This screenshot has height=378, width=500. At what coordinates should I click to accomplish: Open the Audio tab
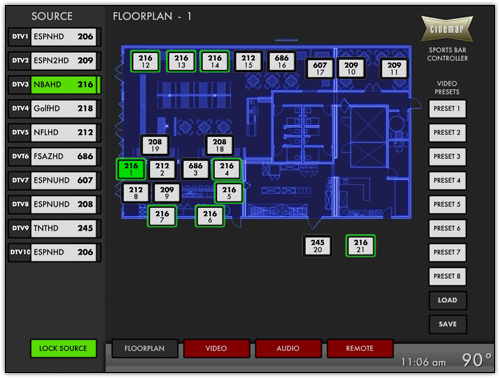(x=288, y=348)
